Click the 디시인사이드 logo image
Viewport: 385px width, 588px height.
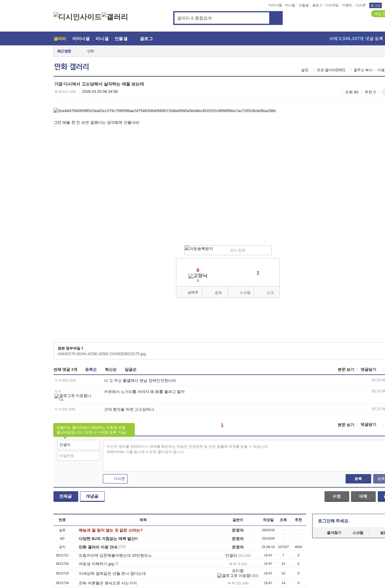click(78, 17)
